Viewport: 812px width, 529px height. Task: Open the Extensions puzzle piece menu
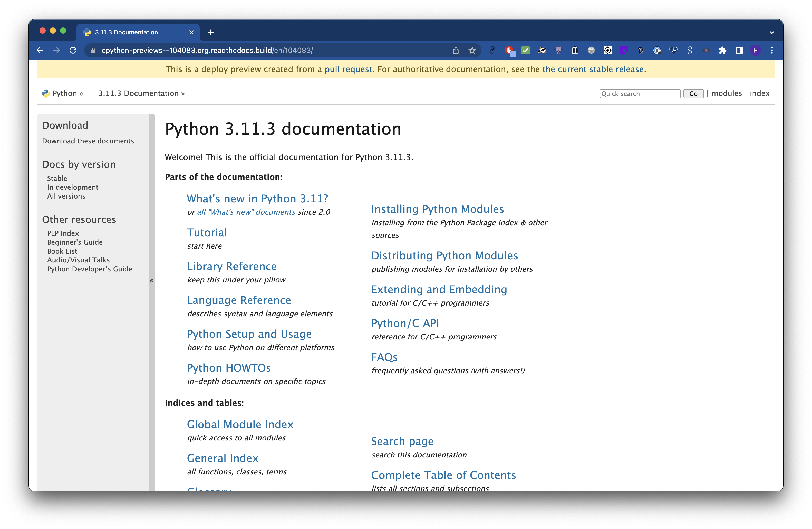pos(722,51)
